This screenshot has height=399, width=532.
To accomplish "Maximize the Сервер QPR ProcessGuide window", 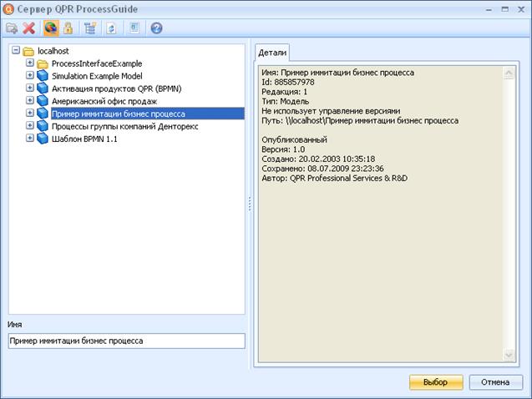I will tap(505, 9).
